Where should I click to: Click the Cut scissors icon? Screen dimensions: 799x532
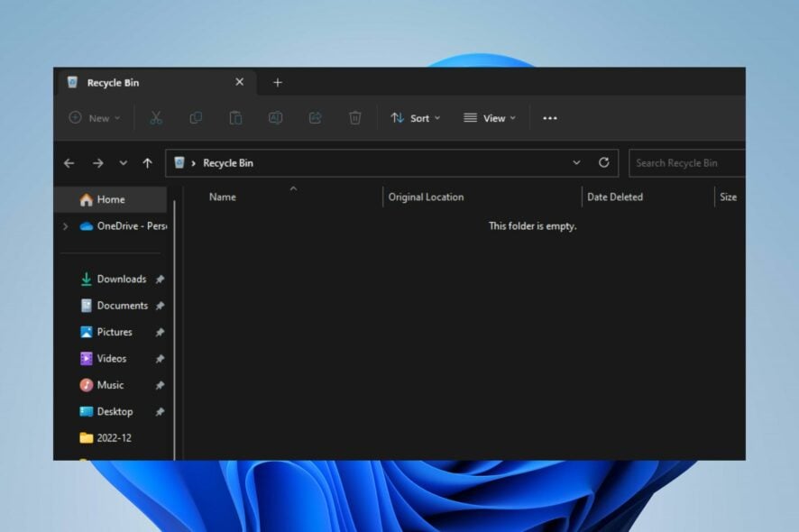pos(156,118)
